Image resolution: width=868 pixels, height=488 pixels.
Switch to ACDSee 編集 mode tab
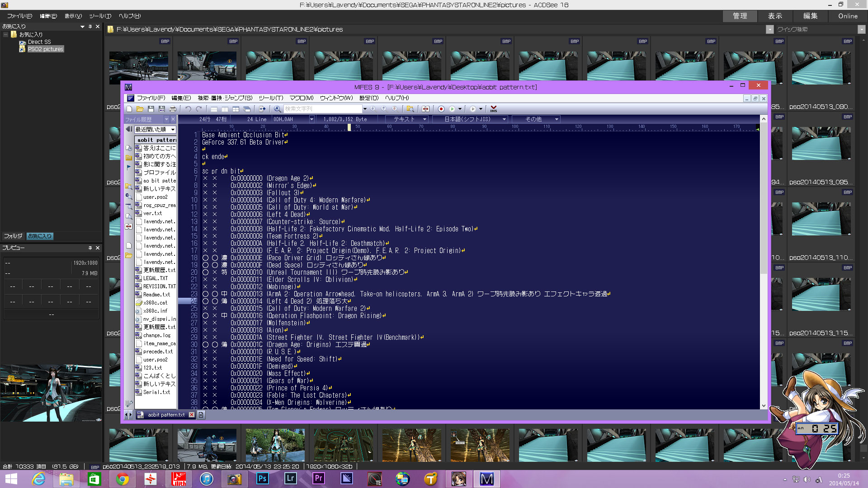coord(811,16)
